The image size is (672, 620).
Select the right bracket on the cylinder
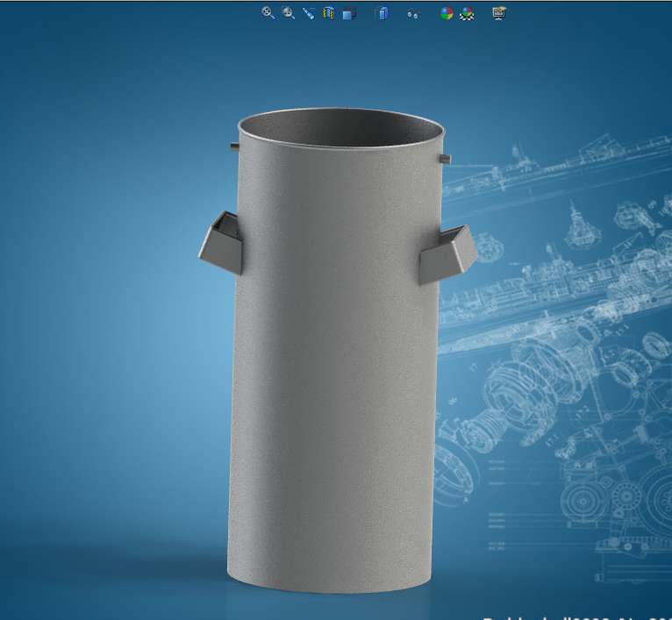(x=448, y=255)
